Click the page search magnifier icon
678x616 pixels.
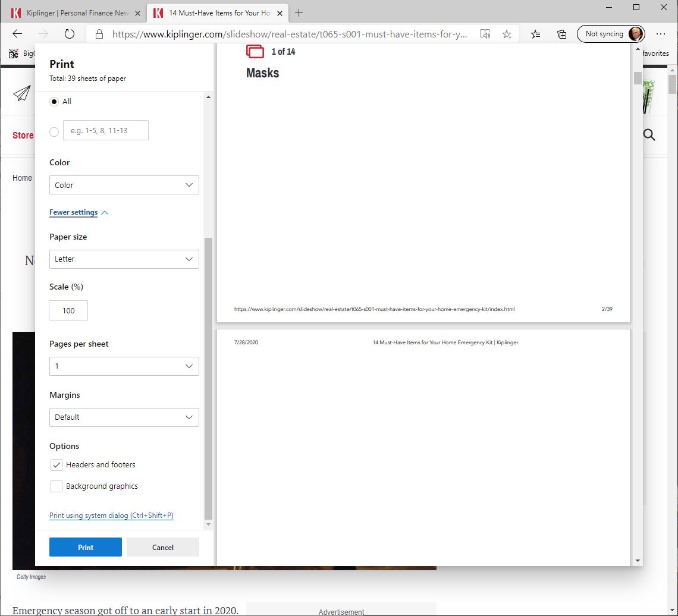coord(649,135)
